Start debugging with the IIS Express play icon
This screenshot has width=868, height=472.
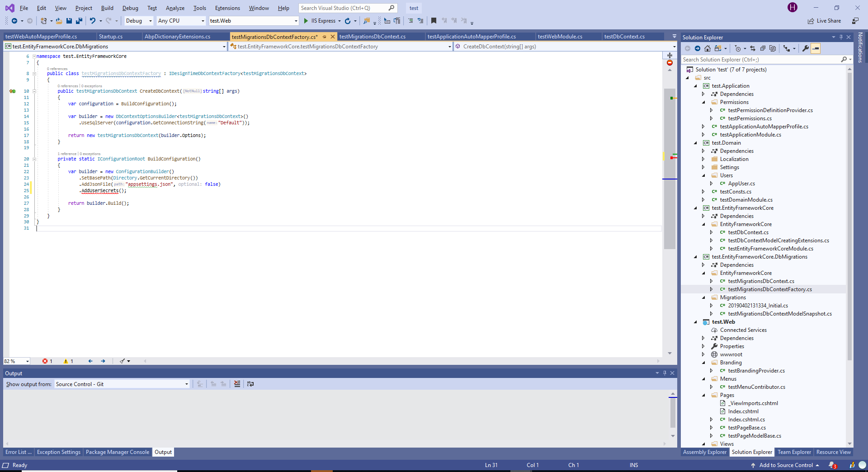306,21
